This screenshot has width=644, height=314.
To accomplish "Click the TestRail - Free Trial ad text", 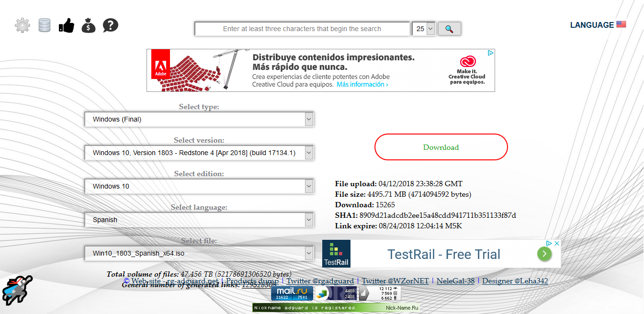I will 444,254.
